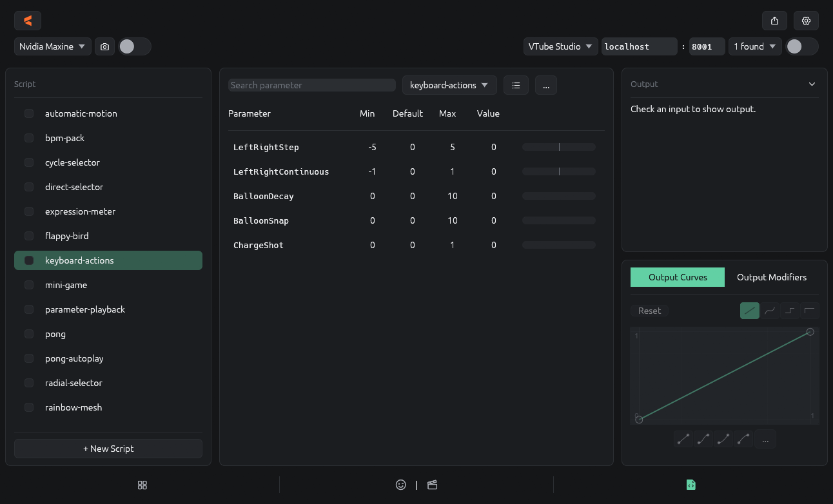This screenshot has height=504, width=833.
Task: Click the LeftRightStep value slider
Action: pyautogui.click(x=559, y=147)
